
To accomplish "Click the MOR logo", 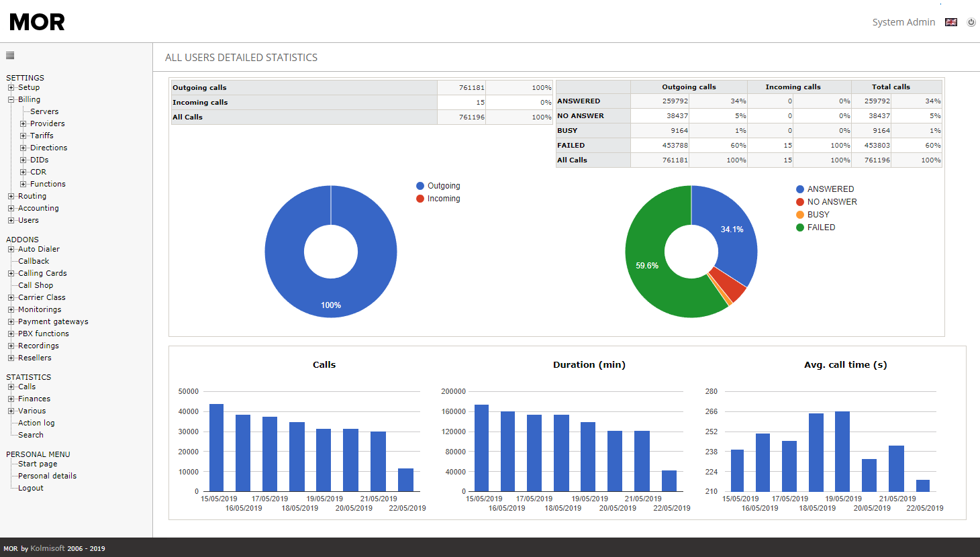I will tap(38, 22).
